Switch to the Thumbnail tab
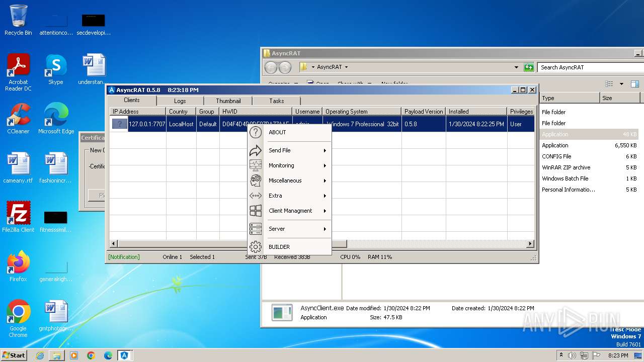 coord(228,101)
